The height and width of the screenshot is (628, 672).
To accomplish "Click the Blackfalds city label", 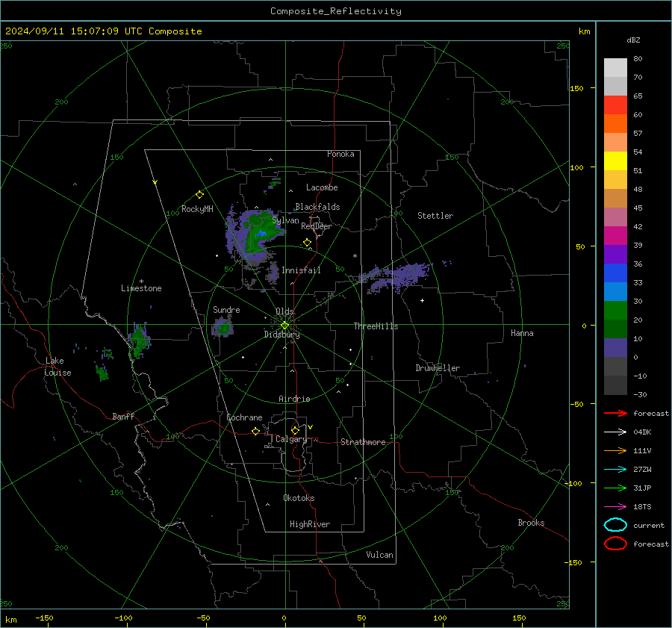I will [x=317, y=207].
